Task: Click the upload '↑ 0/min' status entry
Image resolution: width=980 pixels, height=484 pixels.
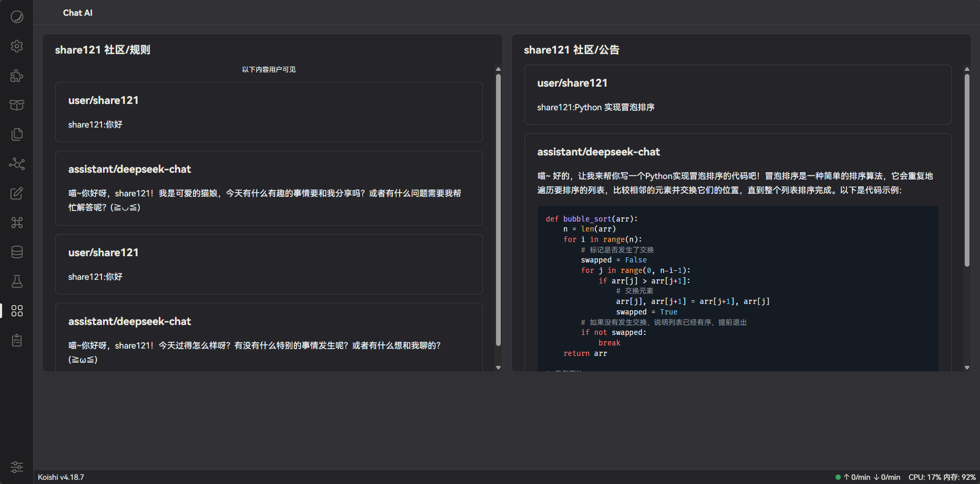Action: pyautogui.click(x=857, y=477)
